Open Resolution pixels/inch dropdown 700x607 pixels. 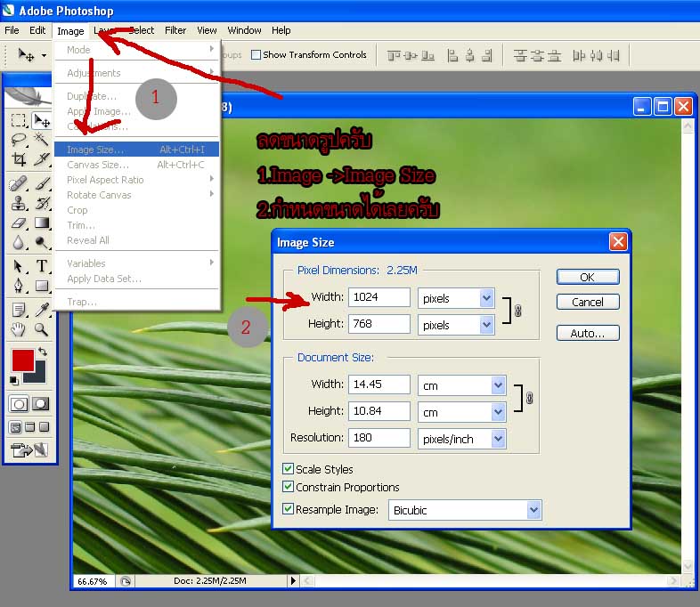tap(498, 439)
